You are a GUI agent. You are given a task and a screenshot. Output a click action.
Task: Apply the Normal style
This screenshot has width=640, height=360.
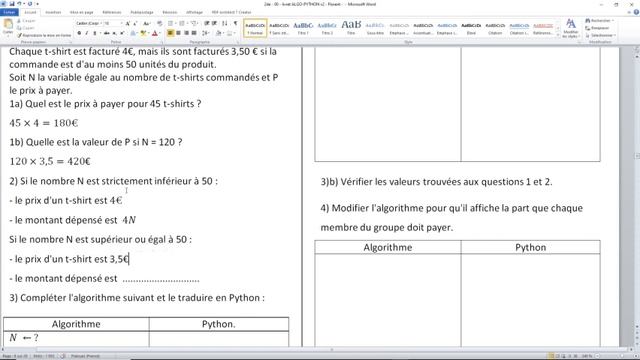pyautogui.click(x=255, y=28)
